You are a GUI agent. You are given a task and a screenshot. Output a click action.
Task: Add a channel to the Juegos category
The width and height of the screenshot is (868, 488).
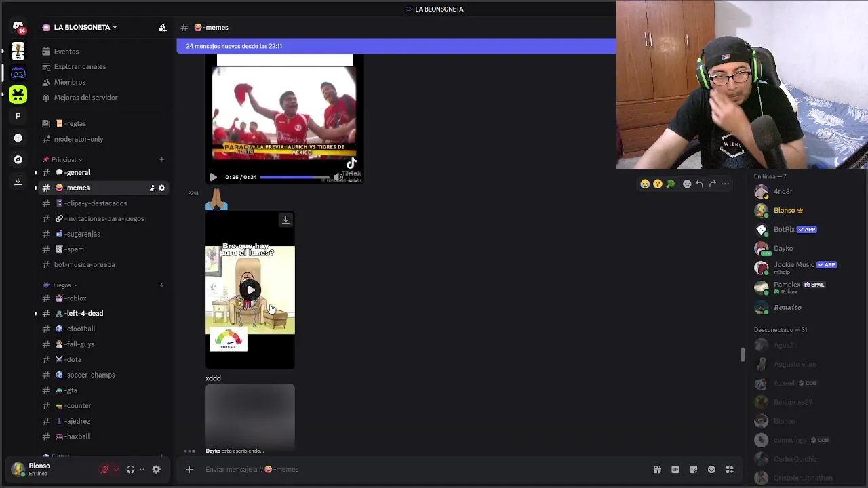click(x=161, y=285)
